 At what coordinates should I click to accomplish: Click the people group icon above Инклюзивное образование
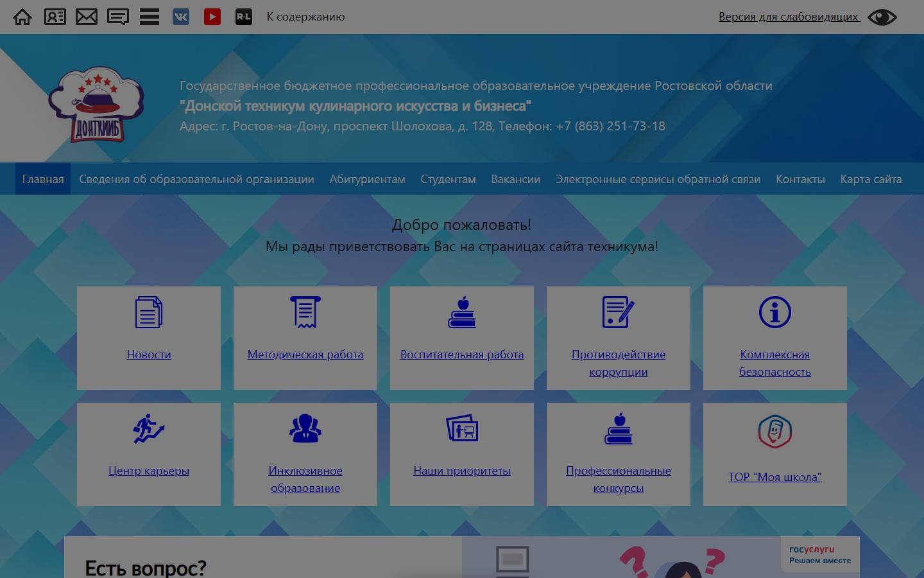pos(305,428)
